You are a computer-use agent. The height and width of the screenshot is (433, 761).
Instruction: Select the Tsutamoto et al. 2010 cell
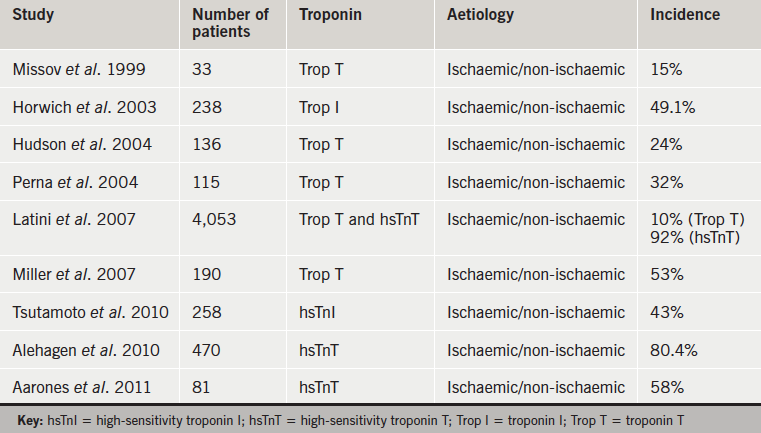point(90,311)
